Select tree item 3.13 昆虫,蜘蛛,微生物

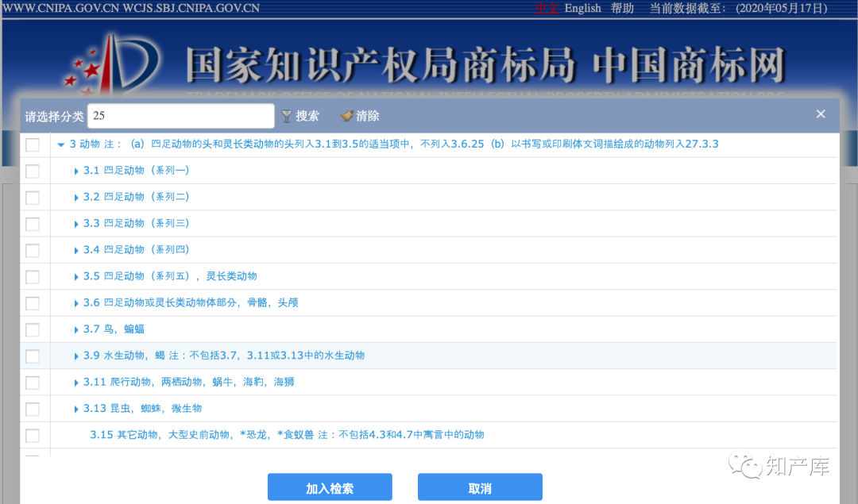pos(142,408)
